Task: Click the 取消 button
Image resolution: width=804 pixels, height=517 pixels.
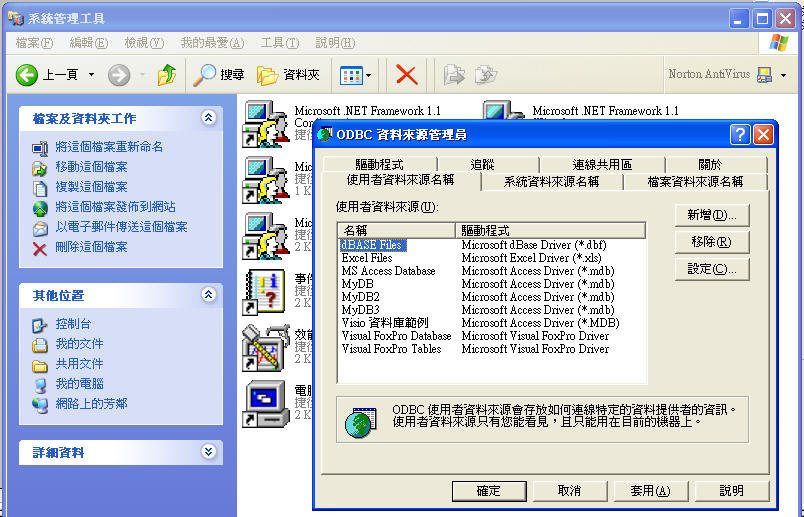Action: click(x=569, y=491)
